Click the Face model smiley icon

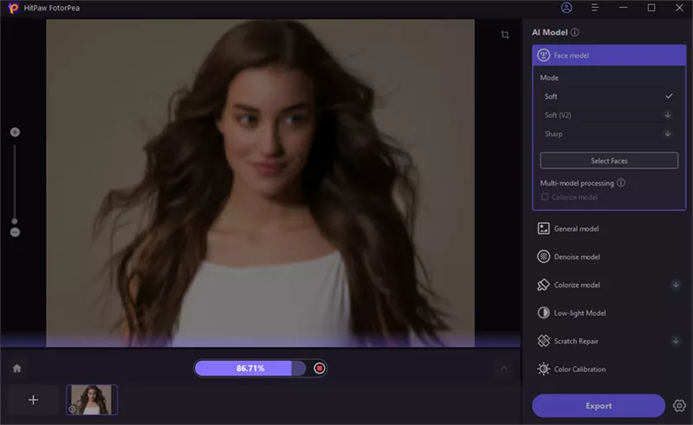tap(544, 55)
